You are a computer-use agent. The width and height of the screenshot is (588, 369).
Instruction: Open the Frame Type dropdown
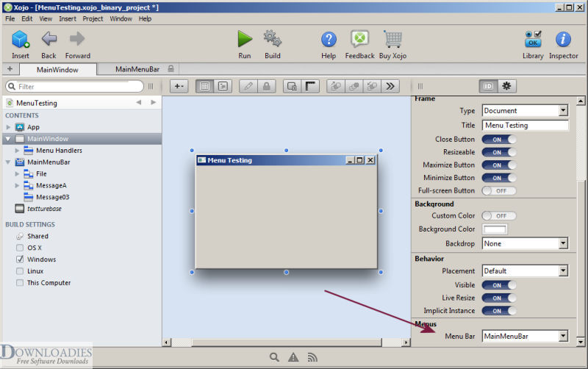pos(562,111)
